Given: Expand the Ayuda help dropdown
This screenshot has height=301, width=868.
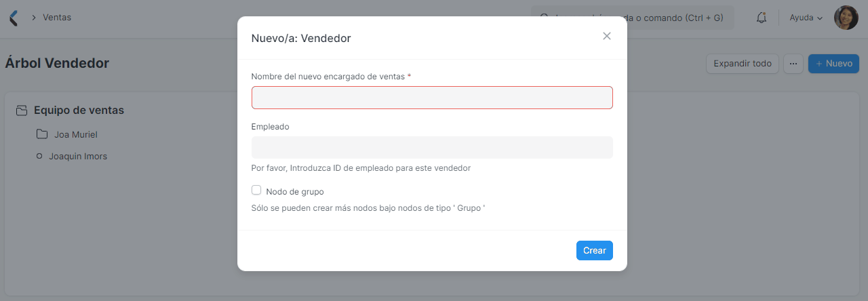Looking at the screenshot, I should [x=806, y=18].
